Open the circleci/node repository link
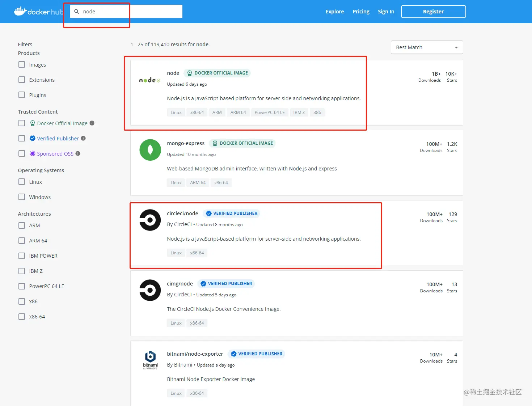 pos(182,213)
